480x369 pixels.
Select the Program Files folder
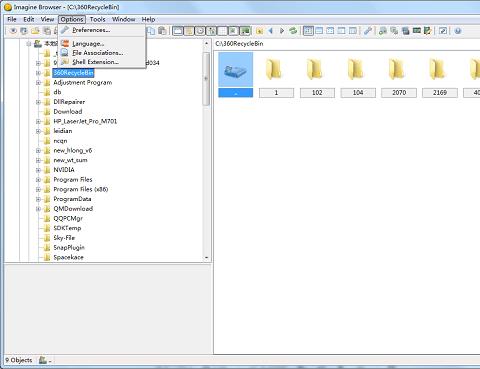(73, 179)
